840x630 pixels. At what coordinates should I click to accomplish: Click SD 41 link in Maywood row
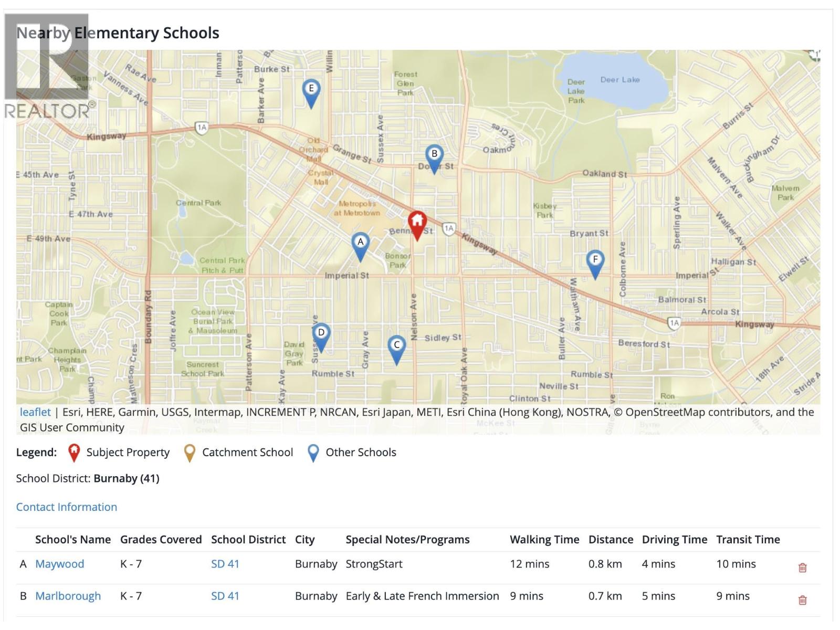click(x=225, y=564)
